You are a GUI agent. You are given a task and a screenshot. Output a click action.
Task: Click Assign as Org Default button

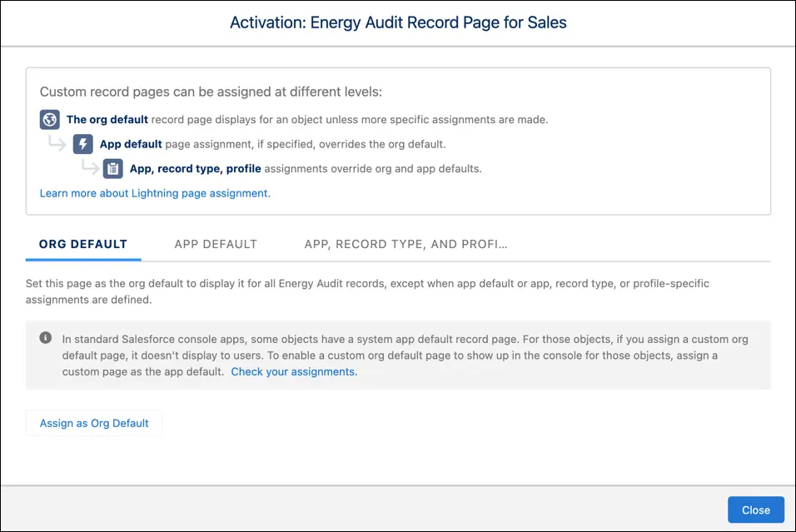tap(94, 424)
